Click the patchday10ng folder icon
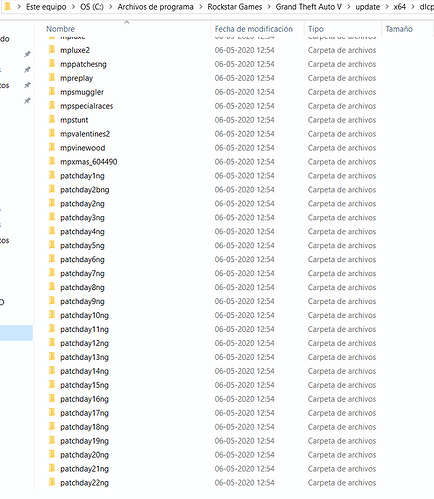 pyautogui.click(x=52, y=315)
